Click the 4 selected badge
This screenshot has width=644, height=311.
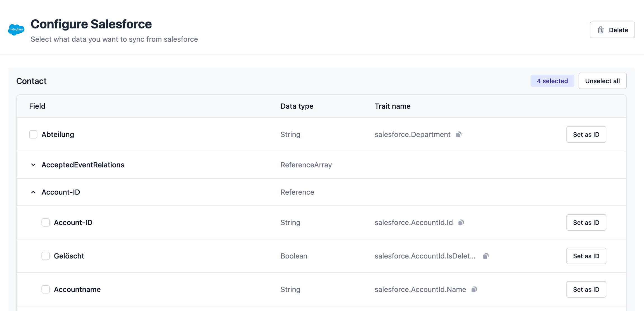tap(552, 81)
